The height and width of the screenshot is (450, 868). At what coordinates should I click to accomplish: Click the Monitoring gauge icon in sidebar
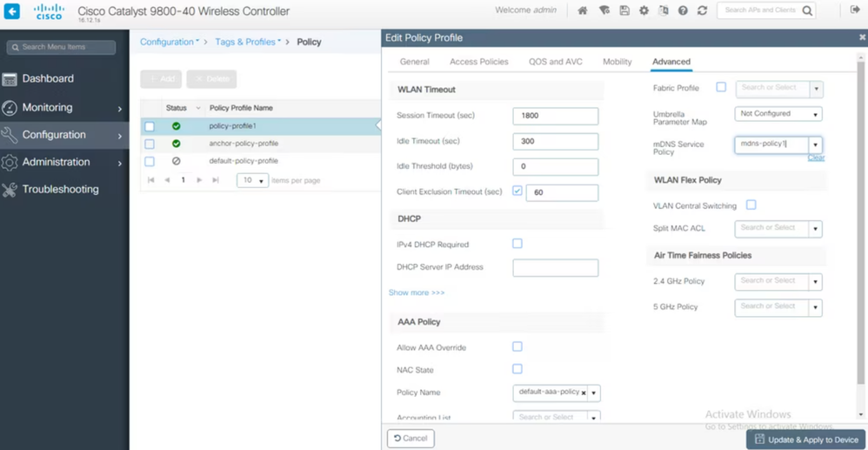(10, 108)
